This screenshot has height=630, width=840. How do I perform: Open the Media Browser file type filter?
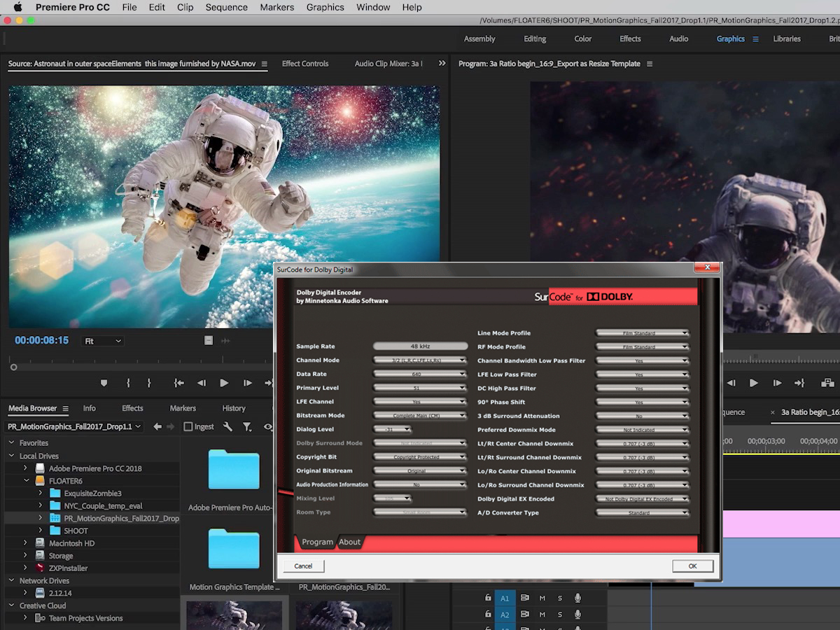[247, 426]
